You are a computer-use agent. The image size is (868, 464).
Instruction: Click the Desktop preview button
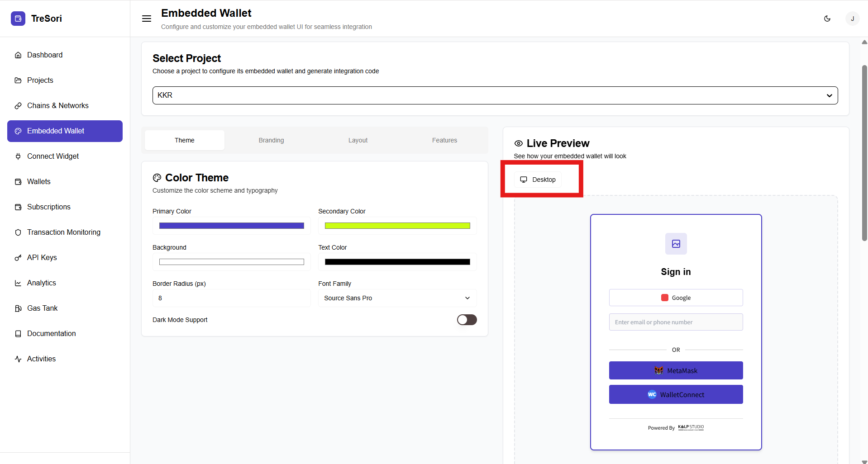[538, 180]
